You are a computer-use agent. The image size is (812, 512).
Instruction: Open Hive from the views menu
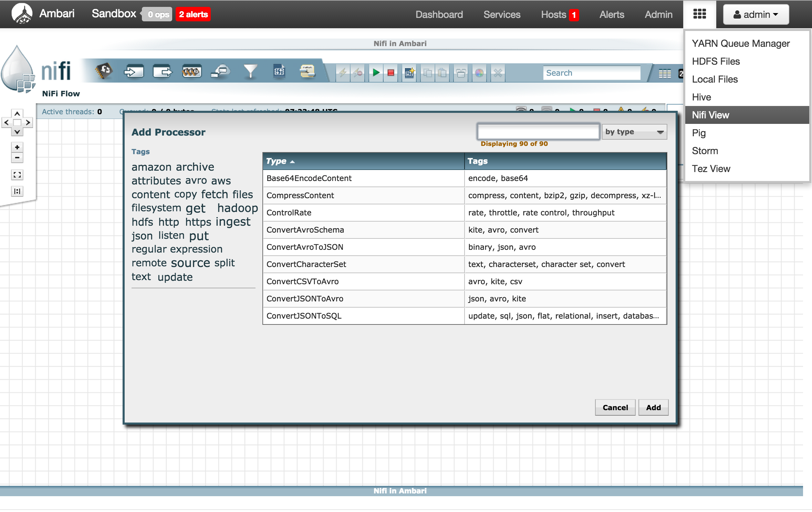pos(701,97)
